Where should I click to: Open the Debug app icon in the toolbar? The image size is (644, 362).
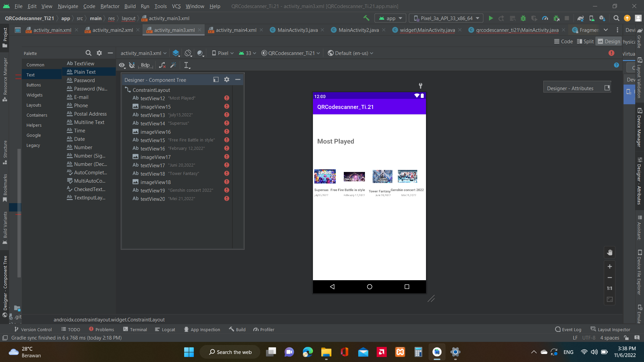coord(524,18)
